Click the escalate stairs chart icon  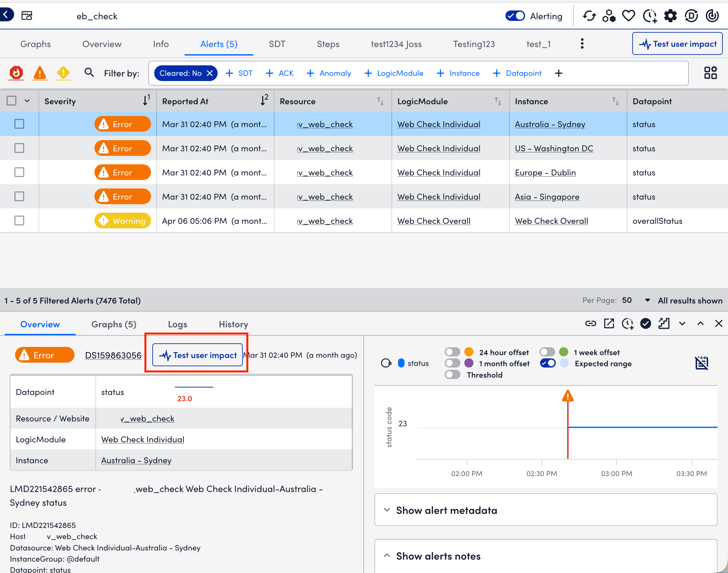[664, 323]
